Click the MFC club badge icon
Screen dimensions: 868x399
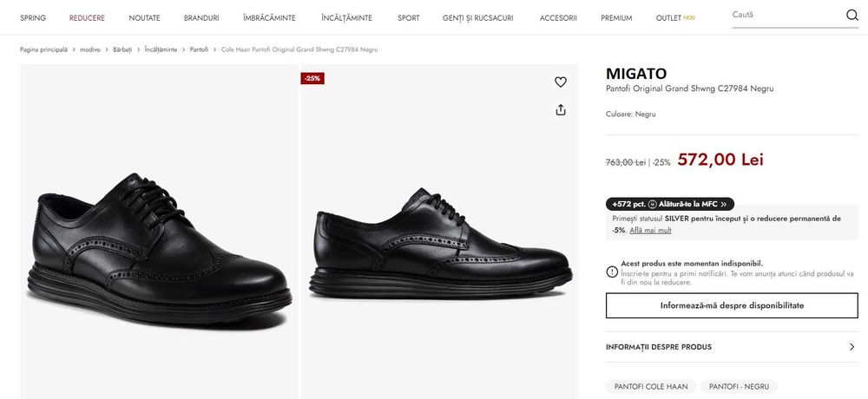pos(652,205)
